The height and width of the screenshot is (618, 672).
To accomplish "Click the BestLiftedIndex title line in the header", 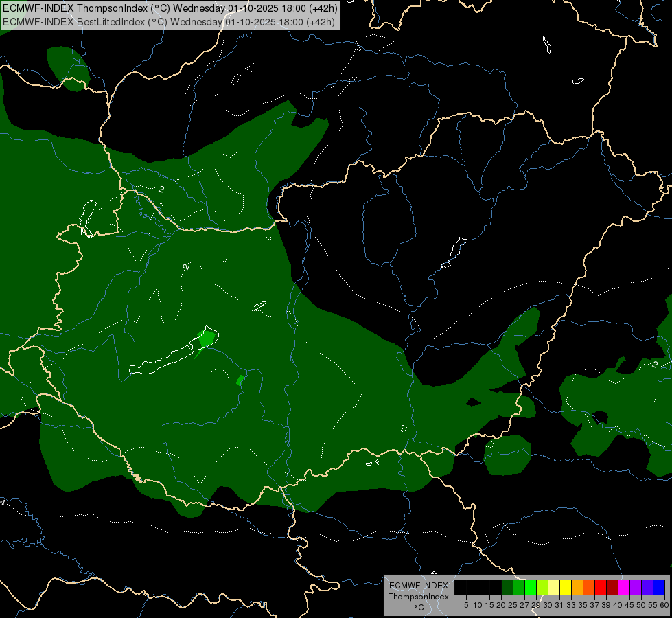I will pos(168,22).
